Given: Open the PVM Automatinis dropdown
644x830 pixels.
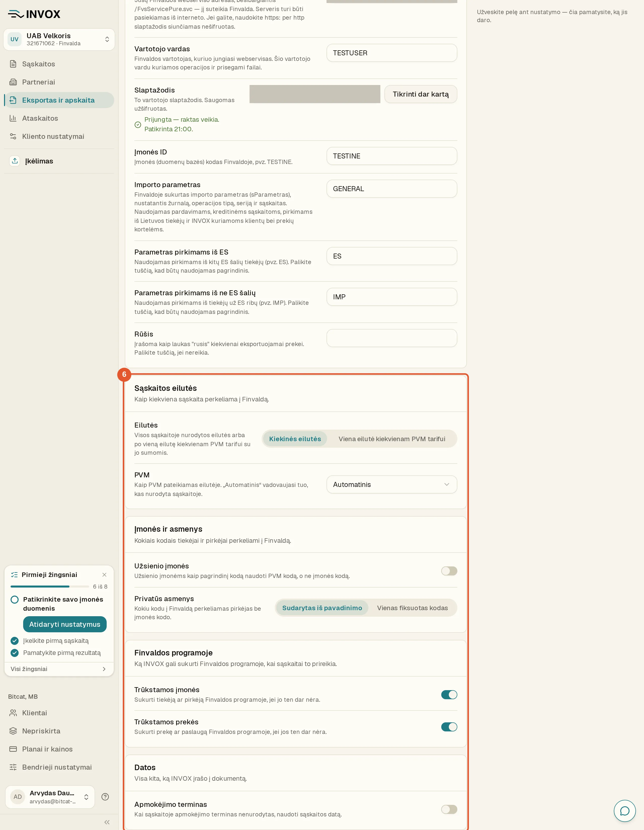Looking at the screenshot, I should click(x=392, y=485).
